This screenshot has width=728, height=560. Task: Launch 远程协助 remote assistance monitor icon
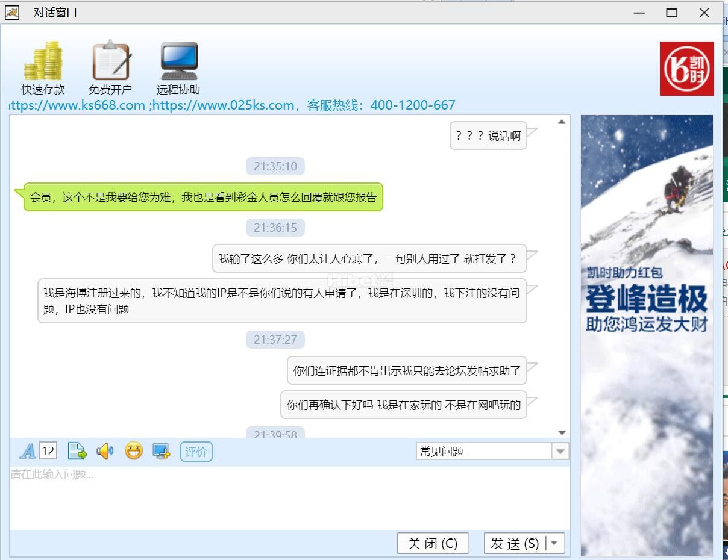[x=178, y=61]
